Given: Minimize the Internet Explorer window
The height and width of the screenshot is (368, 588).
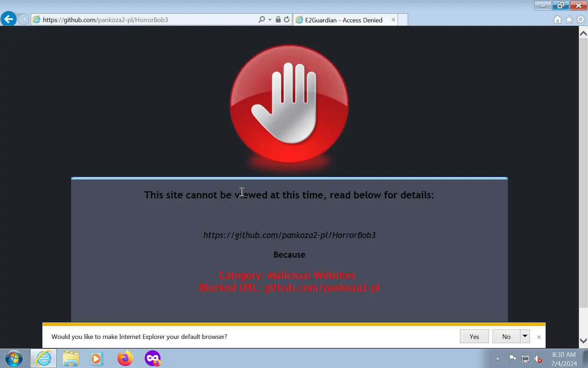Looking at the screenshot, I should 543,5.
